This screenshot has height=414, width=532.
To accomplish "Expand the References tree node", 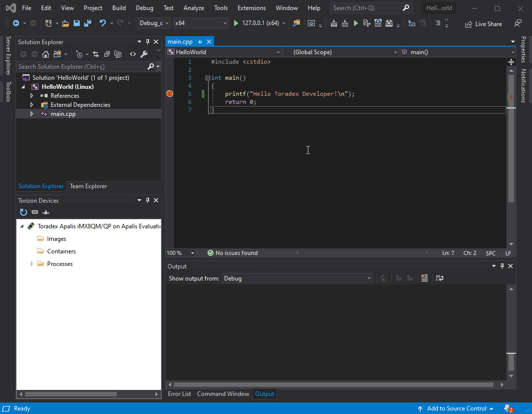I will [x=32, y=96].
